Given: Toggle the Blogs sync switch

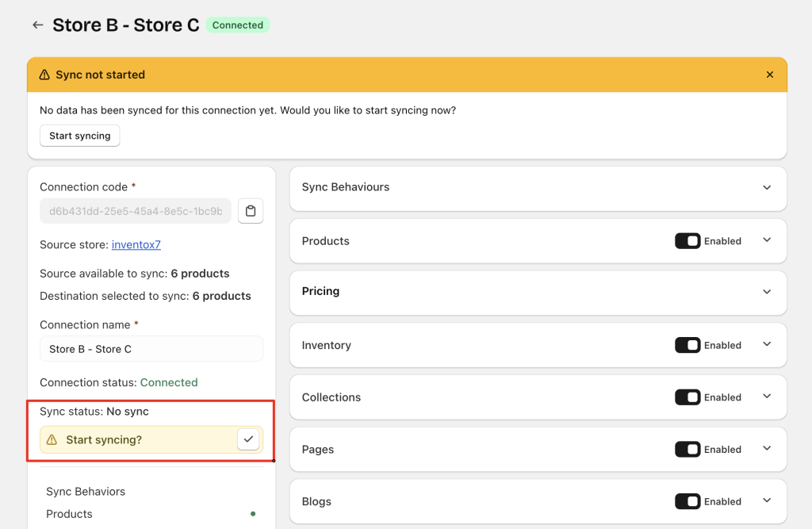Looking at the screenshot, I should (688, 501).
